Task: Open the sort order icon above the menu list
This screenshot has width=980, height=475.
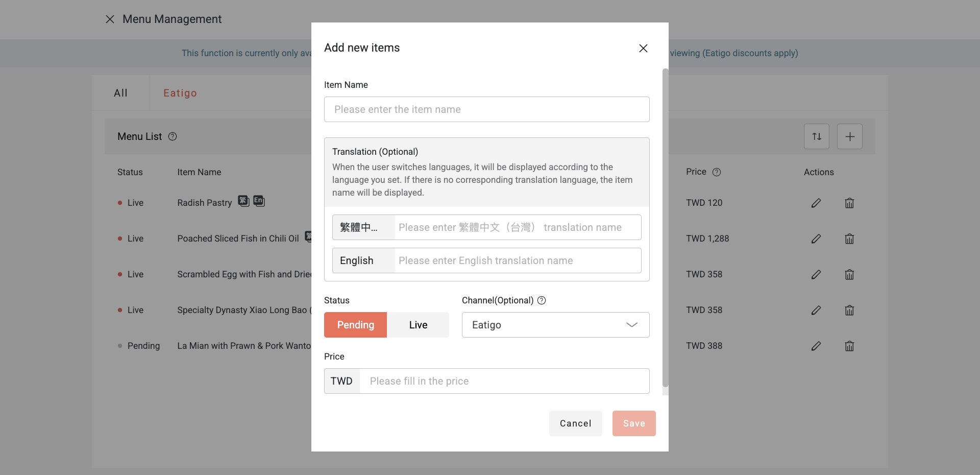Action: [x=816, y=136]
